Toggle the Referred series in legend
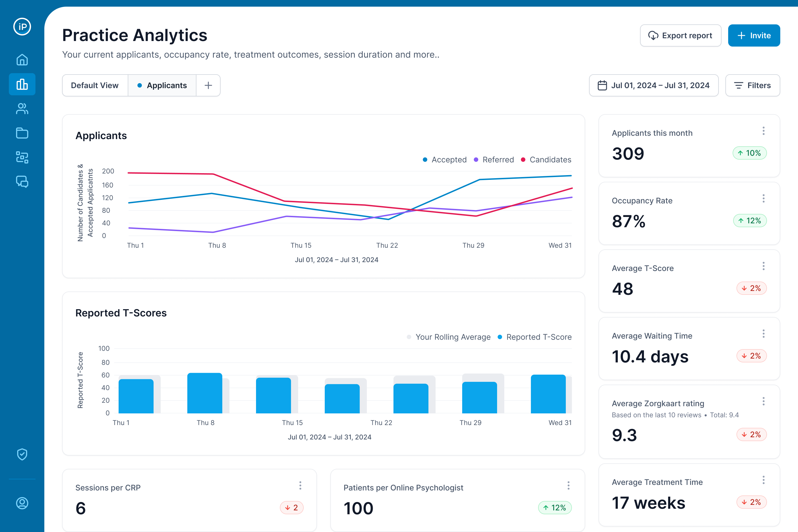This screenshot has width=798, height=532. pyautogui.click(x=494, y=160)
